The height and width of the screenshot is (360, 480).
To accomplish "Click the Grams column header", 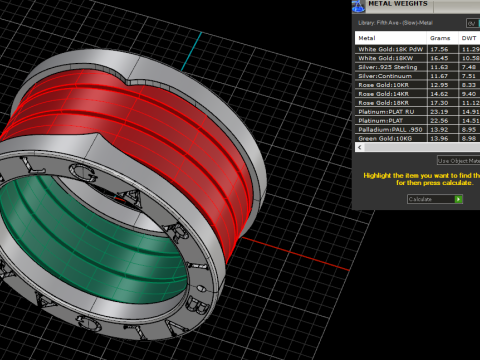I will (x=443, y=38).
